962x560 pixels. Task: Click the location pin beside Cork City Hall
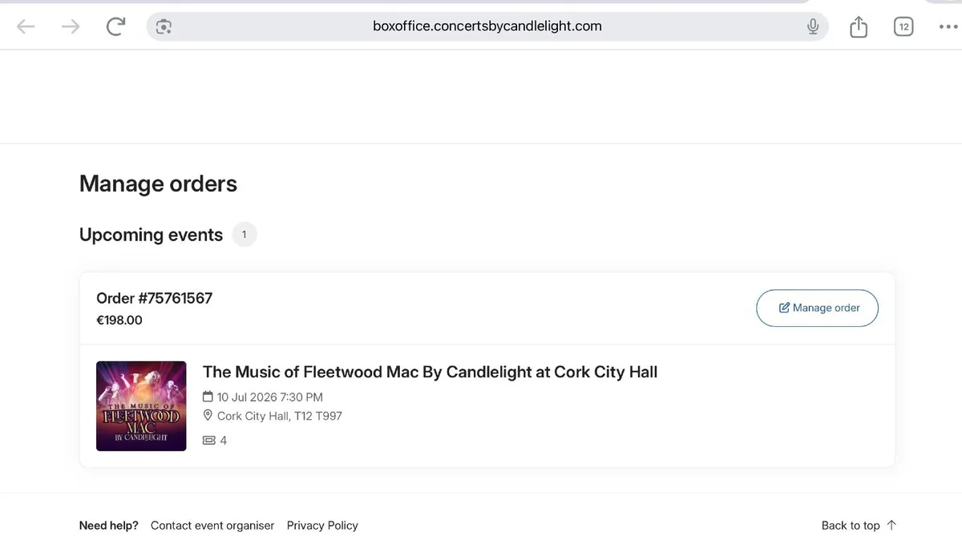[208, 416]
